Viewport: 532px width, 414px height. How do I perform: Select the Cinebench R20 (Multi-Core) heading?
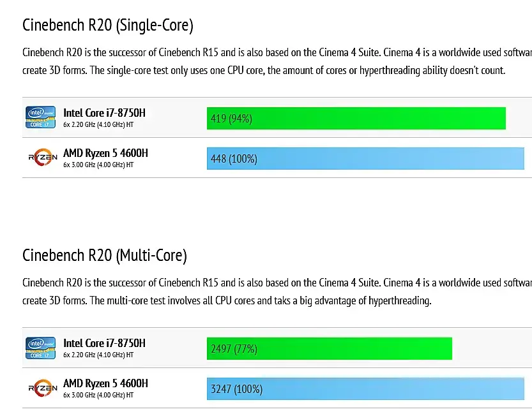[105, 255]
